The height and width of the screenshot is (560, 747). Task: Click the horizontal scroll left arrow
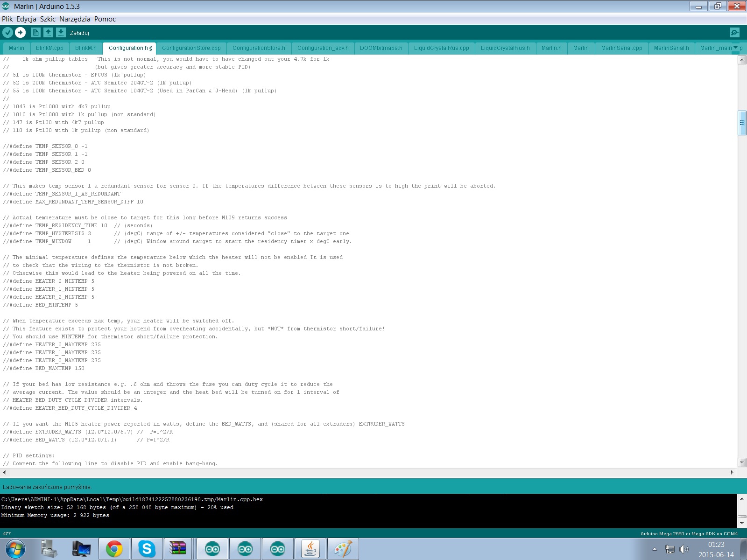(5, 472)
